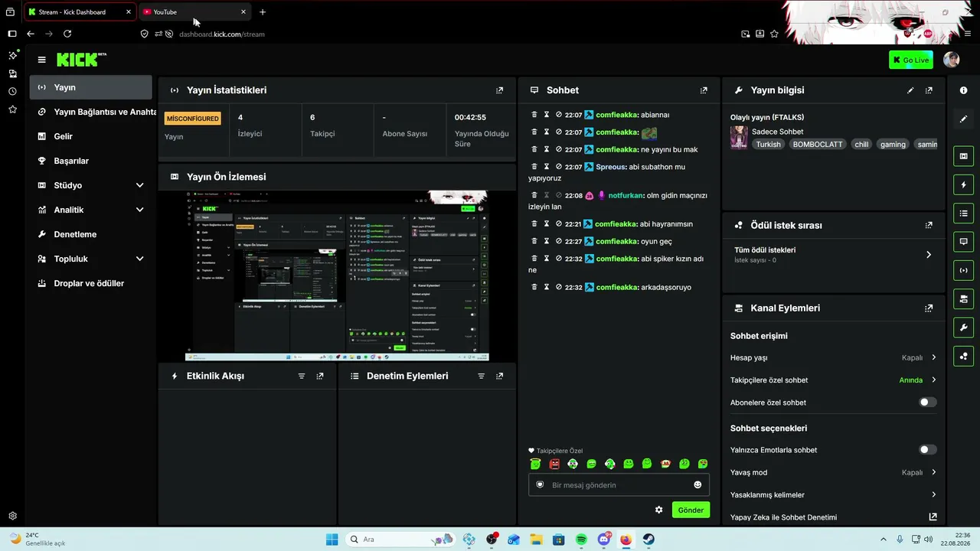This screenshot has height=551, width=980.
Task: Toggle reward queue widget in right sidebar
Action: [x=963, y=356]
